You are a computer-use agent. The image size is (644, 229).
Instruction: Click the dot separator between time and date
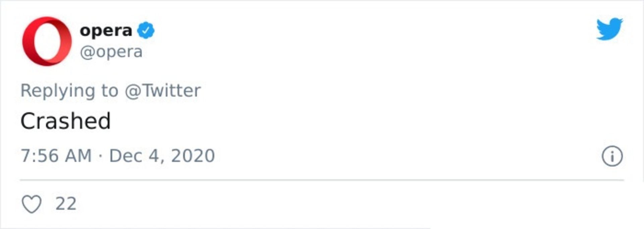tap(100, 156)
